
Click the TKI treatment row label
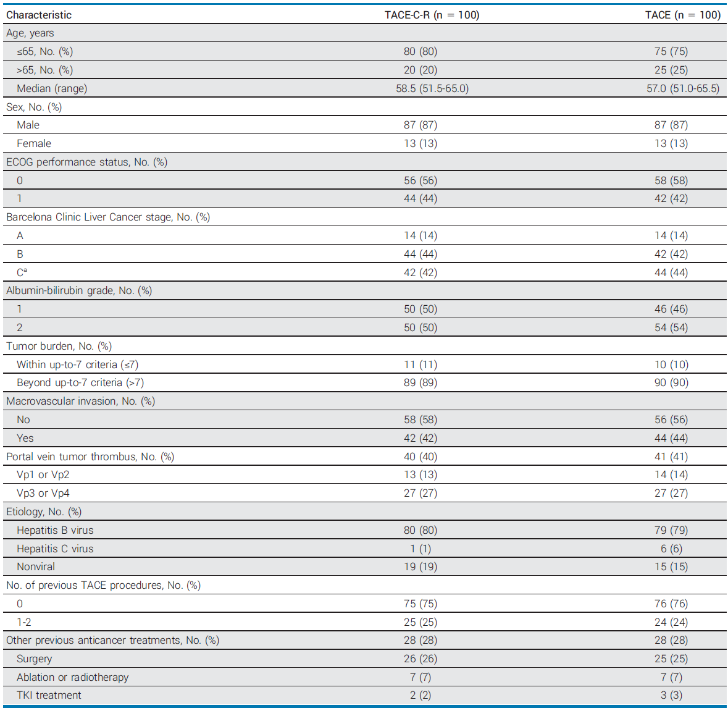click(x=49, y=695)
